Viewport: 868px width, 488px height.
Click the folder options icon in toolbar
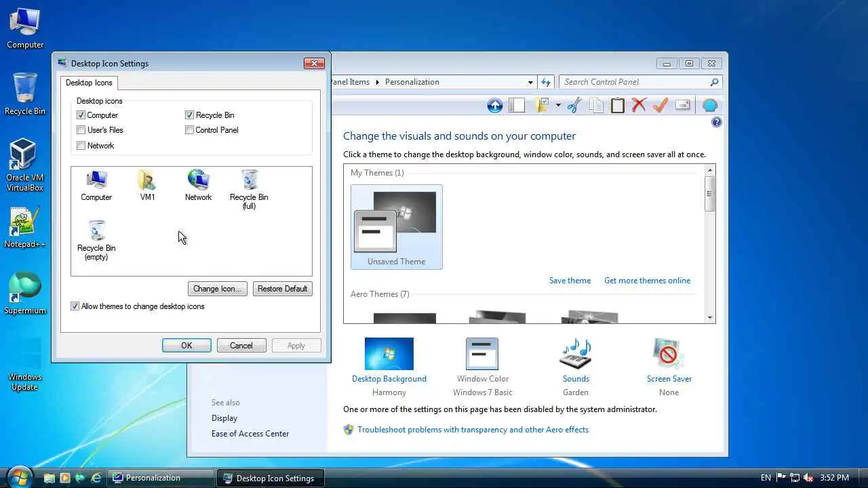click(x=542, y=105)
